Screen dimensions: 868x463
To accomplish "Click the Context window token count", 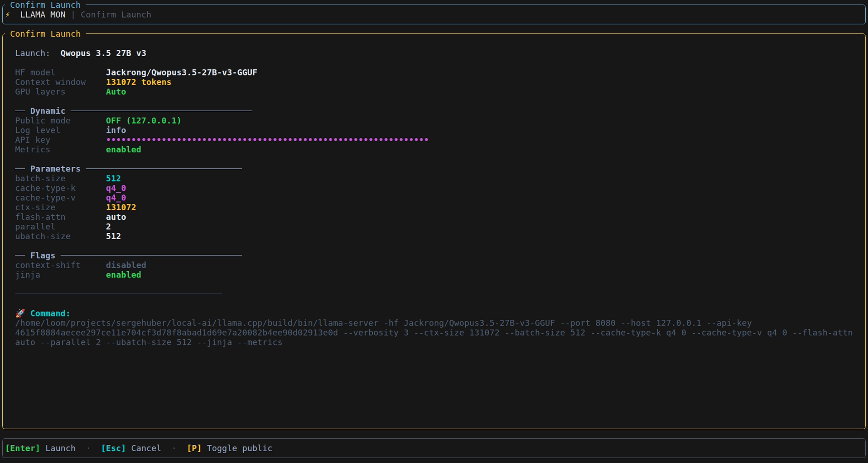I will tap(138, 82).
